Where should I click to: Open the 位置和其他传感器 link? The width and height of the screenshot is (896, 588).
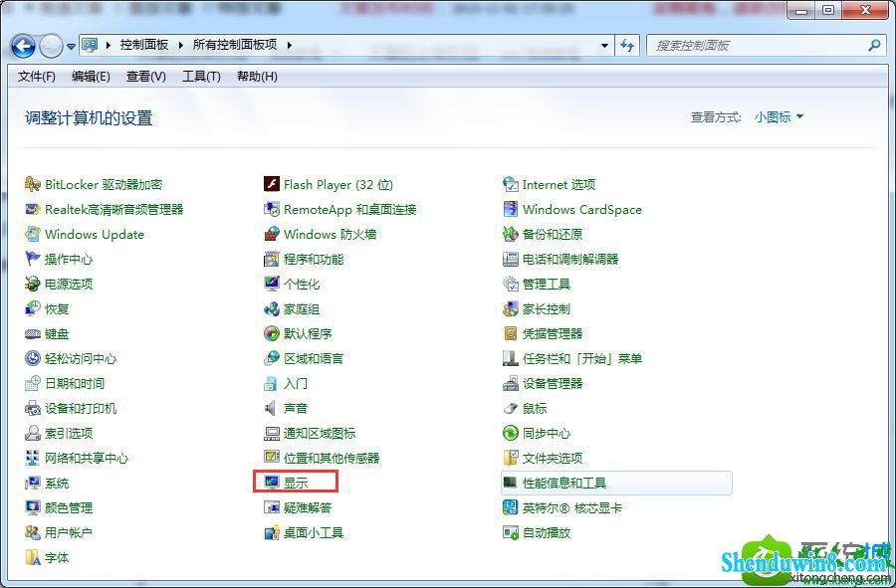click(x=332, y=458)
